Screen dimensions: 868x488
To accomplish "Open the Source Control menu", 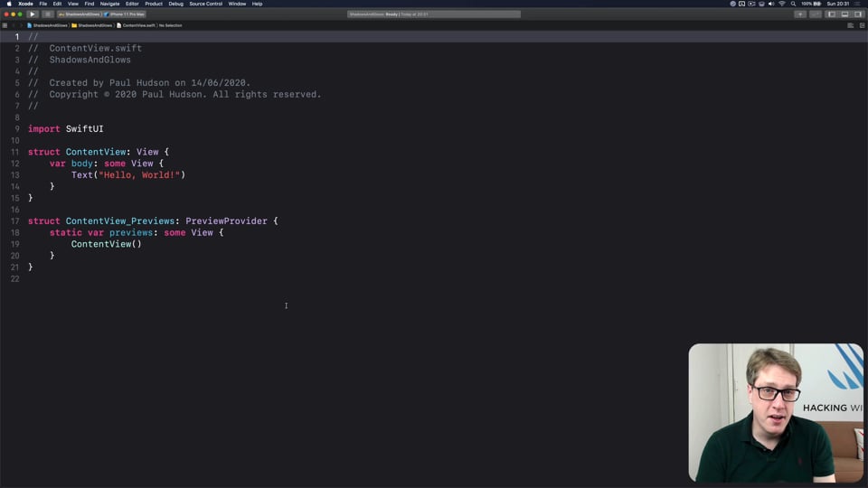I will coord(206,4).
